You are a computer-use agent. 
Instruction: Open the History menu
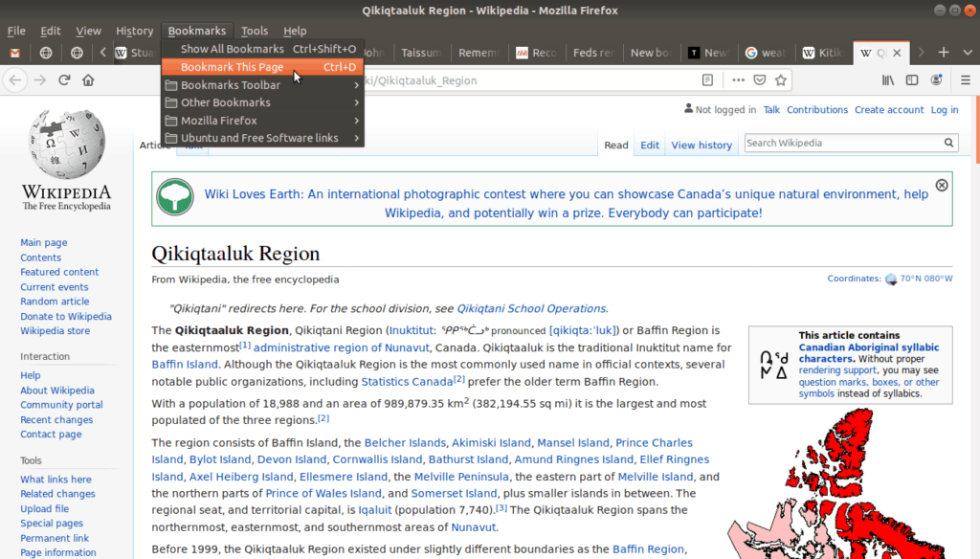(134, 31)
